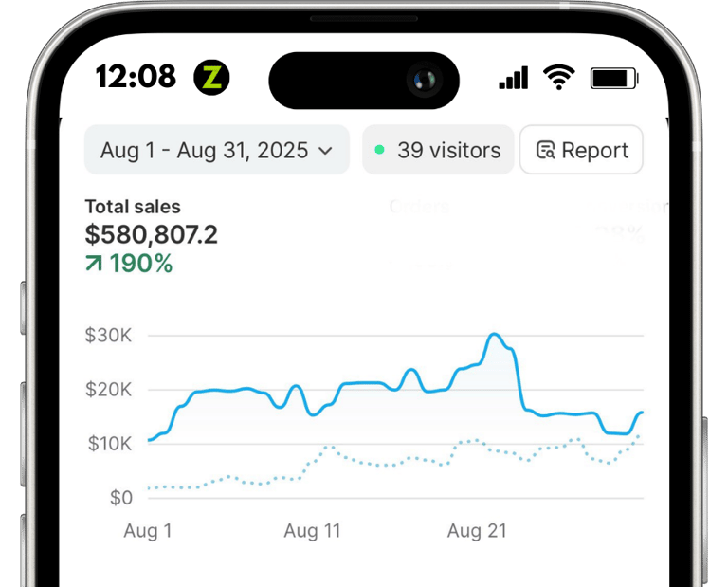Tap the green Z app icon in status bar
This screenshot has height=587, width=728.
pos(211,77)
